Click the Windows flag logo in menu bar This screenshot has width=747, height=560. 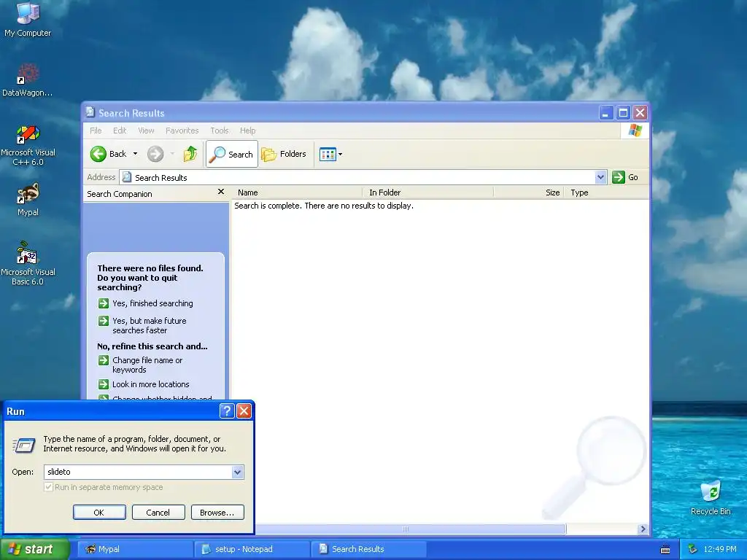click(635, 130)
